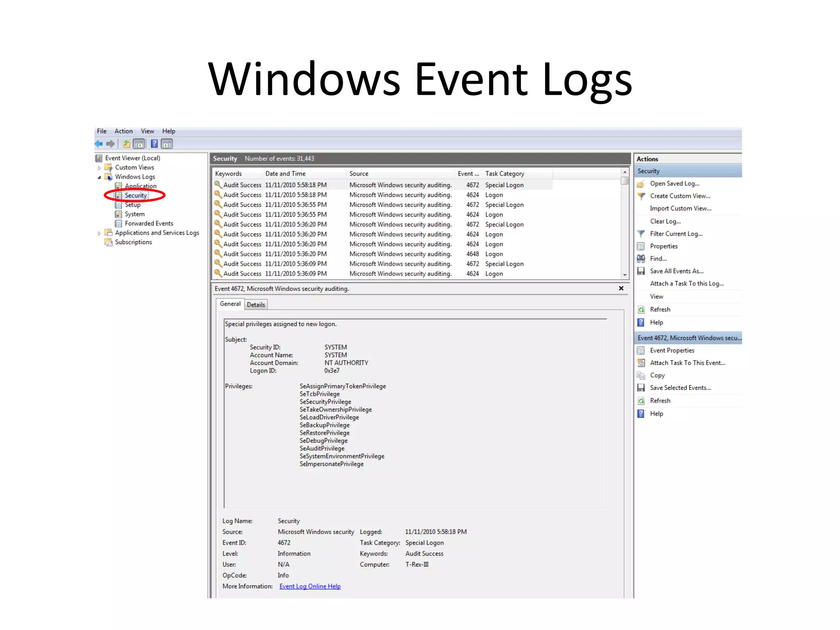Click the Help icon under Event 4672 actions
840x630 pixels.
point(641,413)
